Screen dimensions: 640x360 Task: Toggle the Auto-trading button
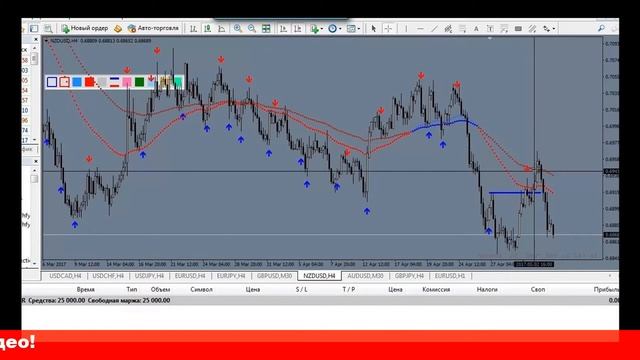[x=153, y=28]
